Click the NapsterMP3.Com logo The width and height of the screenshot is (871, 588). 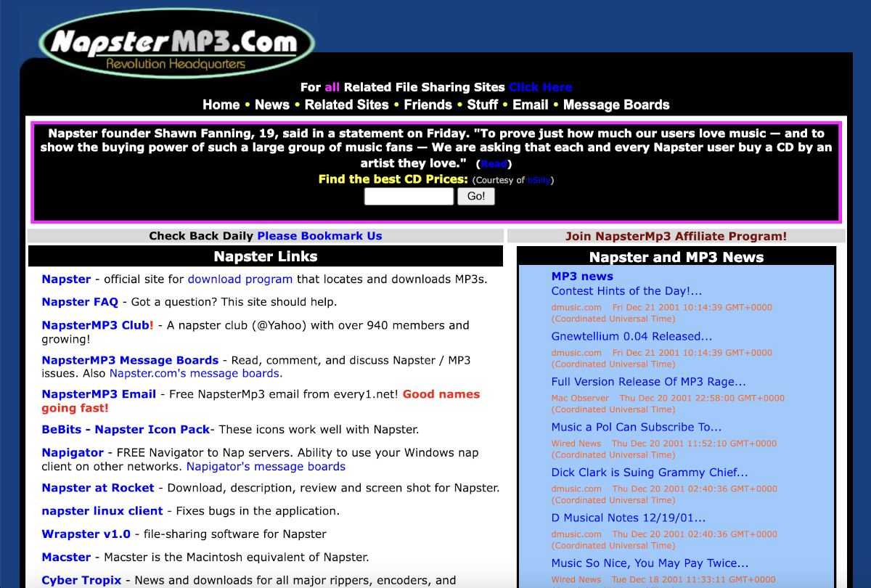[176, 43]
